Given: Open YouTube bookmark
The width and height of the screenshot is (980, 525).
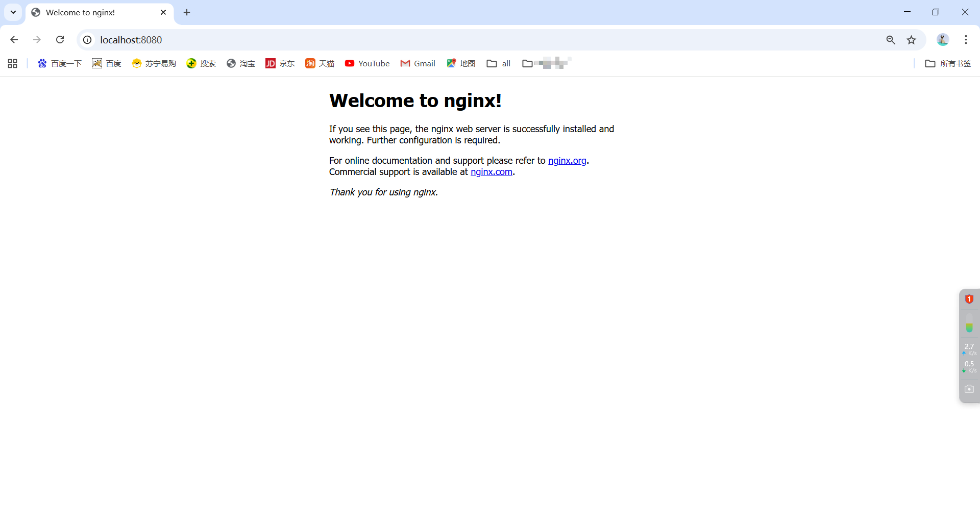Looking at the screenshot, I should coord(367,63).
